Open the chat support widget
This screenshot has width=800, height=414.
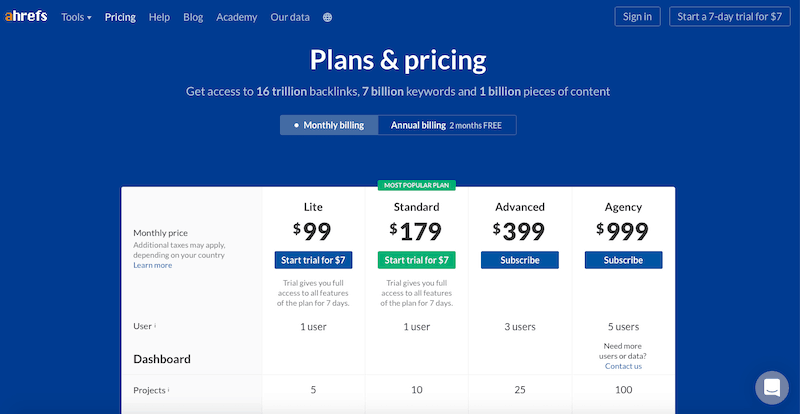772,386
